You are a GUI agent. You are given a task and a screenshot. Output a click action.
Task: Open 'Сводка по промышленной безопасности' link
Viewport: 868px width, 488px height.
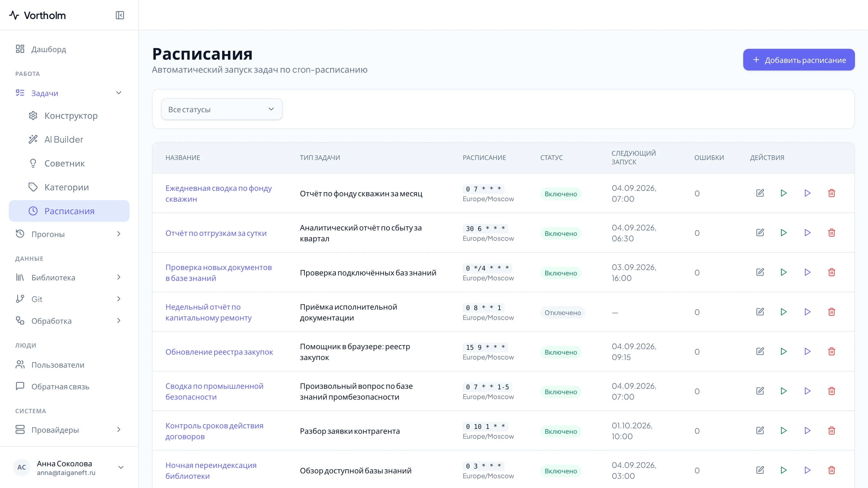[x=214, y=391]
